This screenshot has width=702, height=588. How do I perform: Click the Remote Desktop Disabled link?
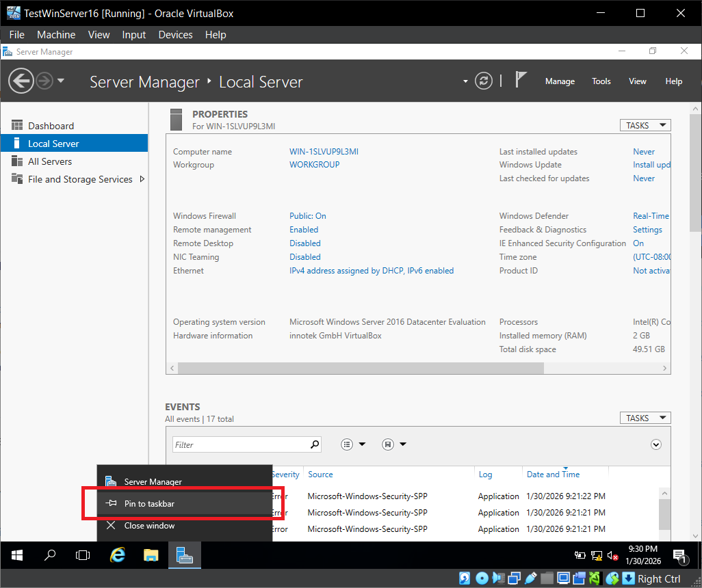pyautogui.click(x=304, y=243)
